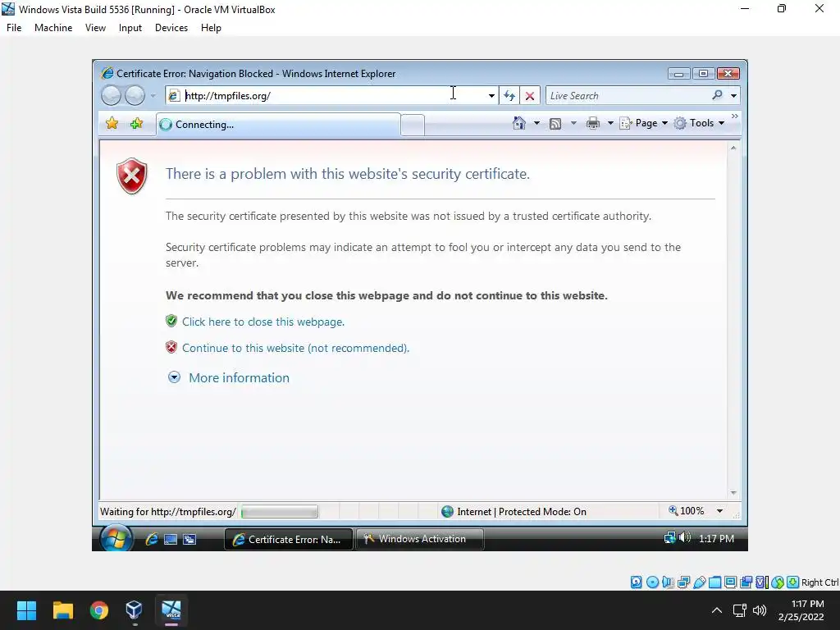Viewport: 840px width, 630px height.
Task: Click VirtualBox audio indicator icon
Action: tap(668, 582)
